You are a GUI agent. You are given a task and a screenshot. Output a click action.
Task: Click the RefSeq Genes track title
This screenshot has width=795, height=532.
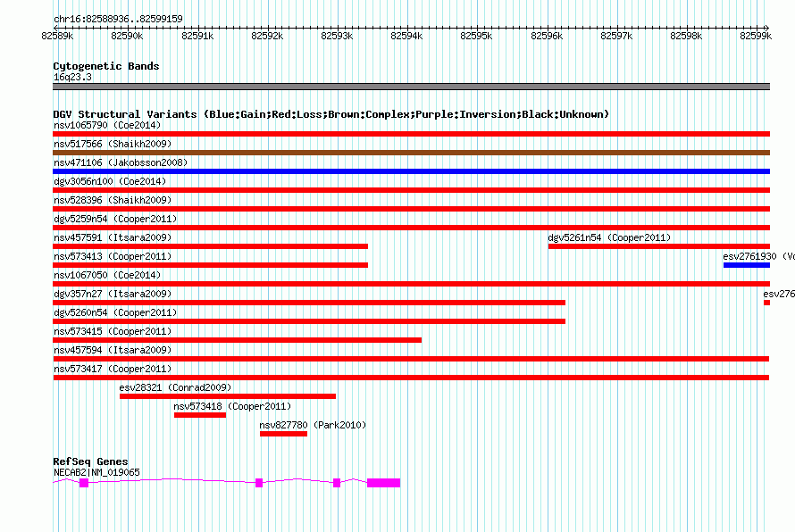(90, 461)
